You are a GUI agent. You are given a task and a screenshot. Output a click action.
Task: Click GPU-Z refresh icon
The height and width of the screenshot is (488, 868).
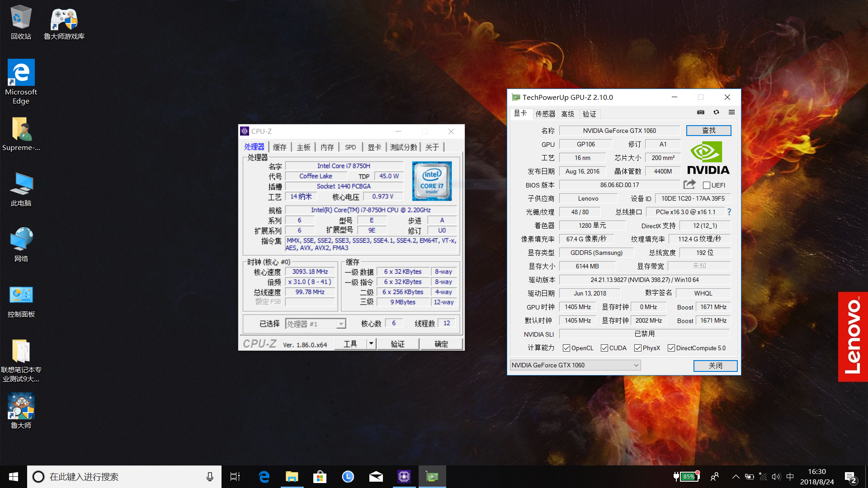[716, 112]
